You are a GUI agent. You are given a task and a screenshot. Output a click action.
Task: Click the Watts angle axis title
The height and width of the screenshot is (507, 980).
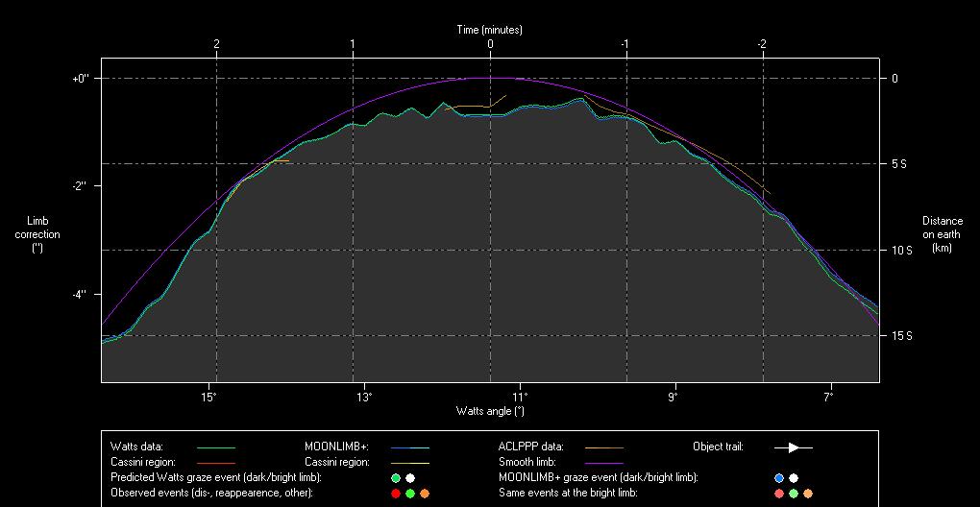pos(490,411)
